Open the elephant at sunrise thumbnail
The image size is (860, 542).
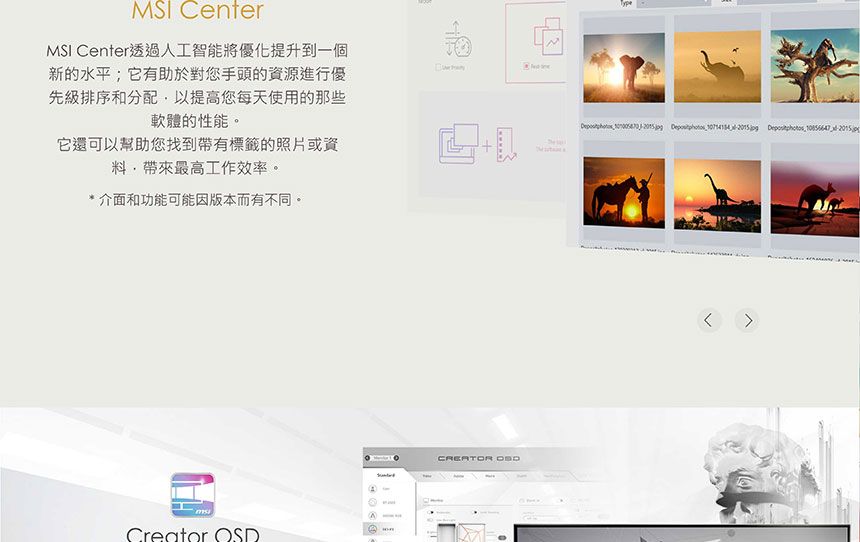(624, 68)
